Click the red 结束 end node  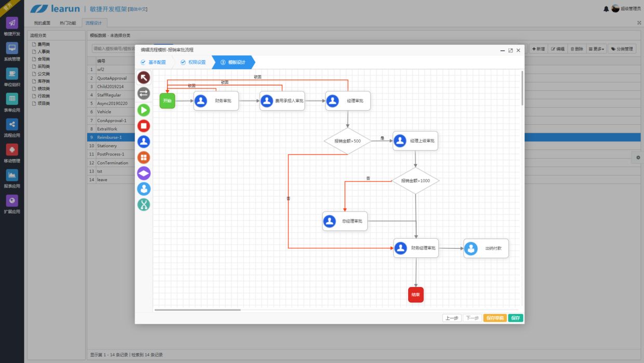(415, 294)
